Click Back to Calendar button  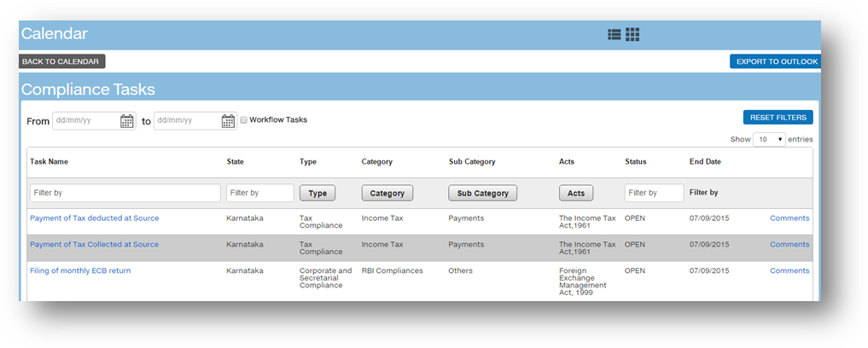coord(62,61)
